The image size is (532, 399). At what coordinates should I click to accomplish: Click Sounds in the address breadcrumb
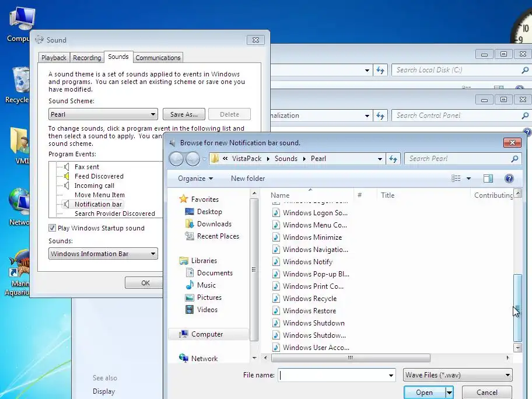click(286, 159)
